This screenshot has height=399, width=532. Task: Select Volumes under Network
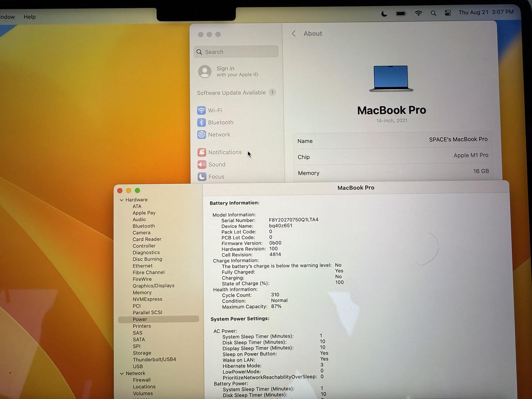(143, 393)
